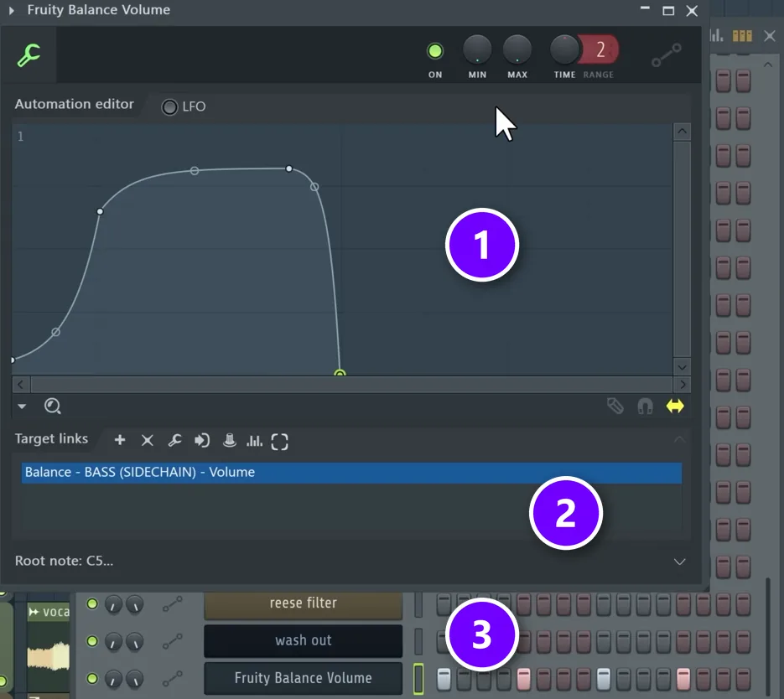
Task: Open the Fruity Balance Volume channel link icon
Action: [173, 679]
